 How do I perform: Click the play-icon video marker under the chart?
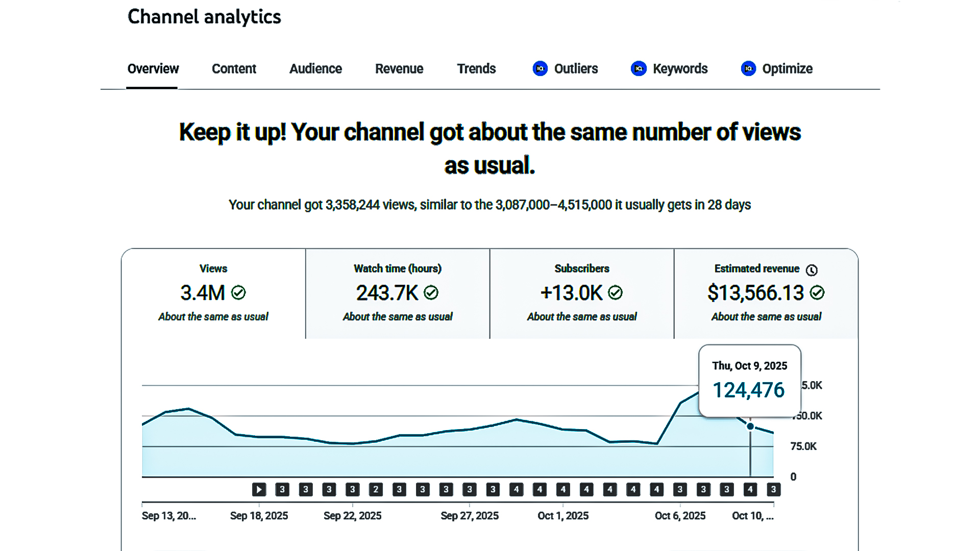click(259, 490)
